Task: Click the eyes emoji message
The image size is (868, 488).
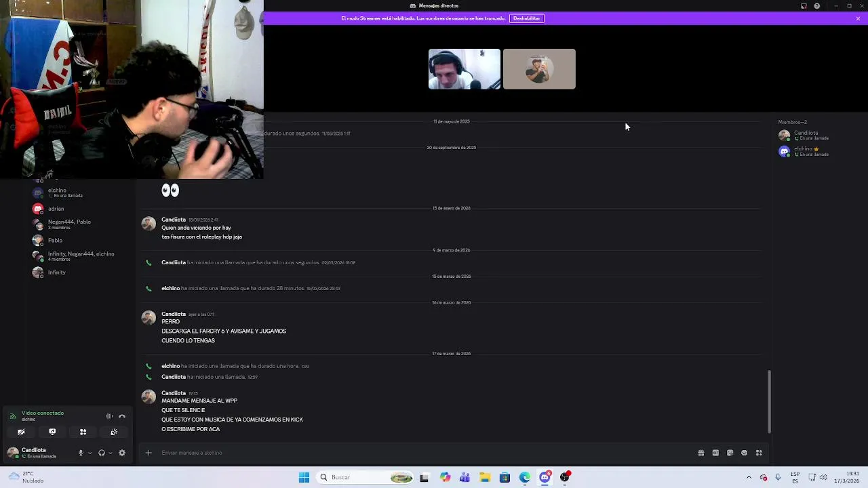Action: pos(170,190)
